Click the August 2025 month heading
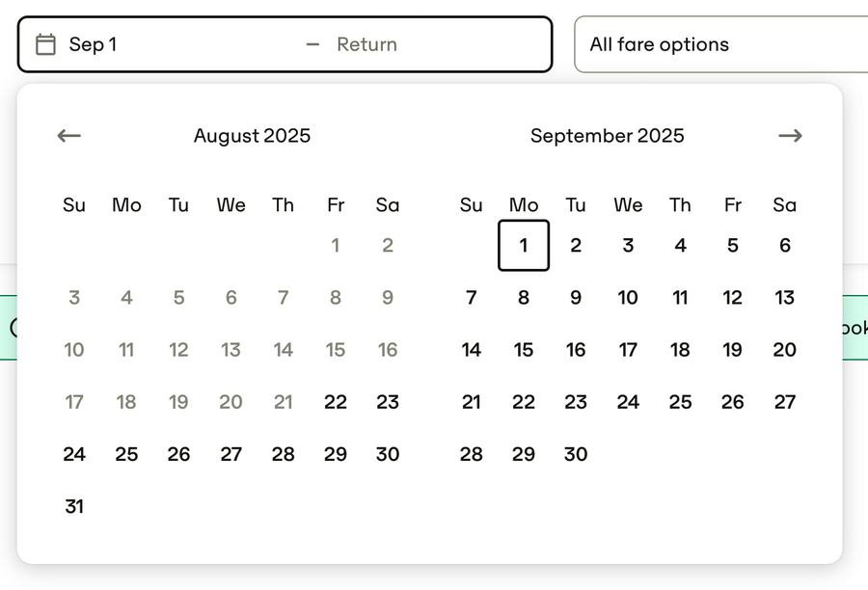Screen dimensions: 868x590 [252, 136]
